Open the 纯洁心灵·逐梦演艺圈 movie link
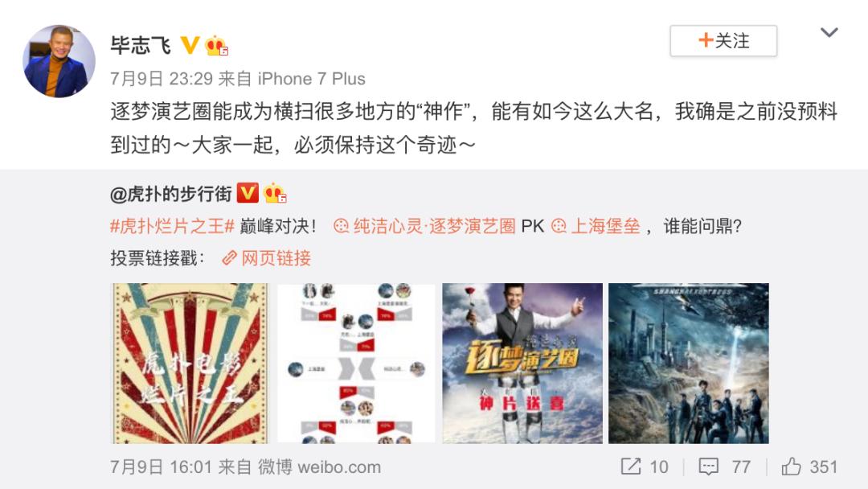This screenshot has width=868, height=489. [424, 226]
